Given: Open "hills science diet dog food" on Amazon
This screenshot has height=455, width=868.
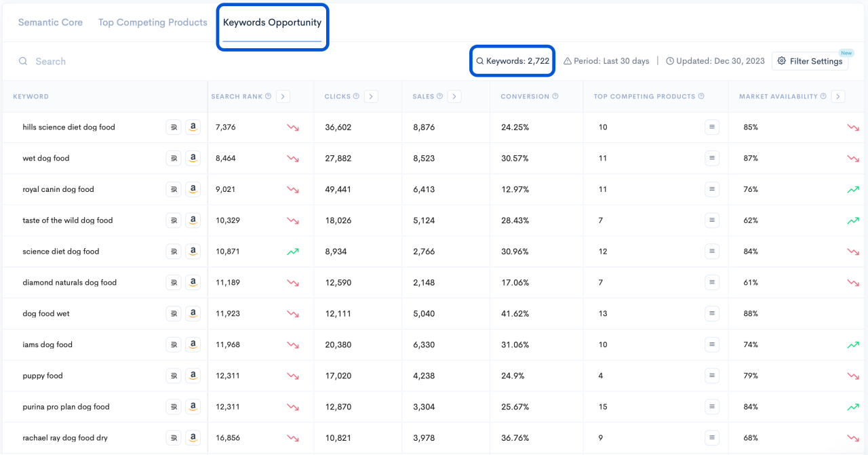Looking at the screenshot, I should tap(193, 127).
